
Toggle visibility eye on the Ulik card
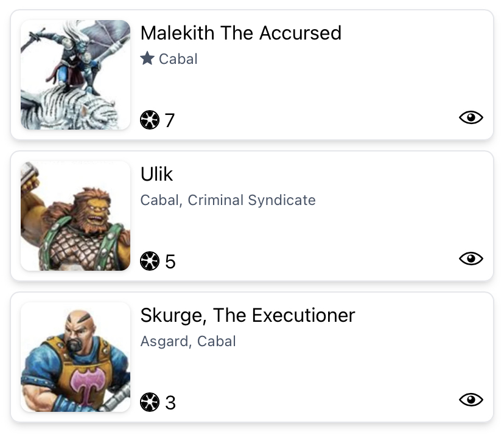[x=471, y=259]
